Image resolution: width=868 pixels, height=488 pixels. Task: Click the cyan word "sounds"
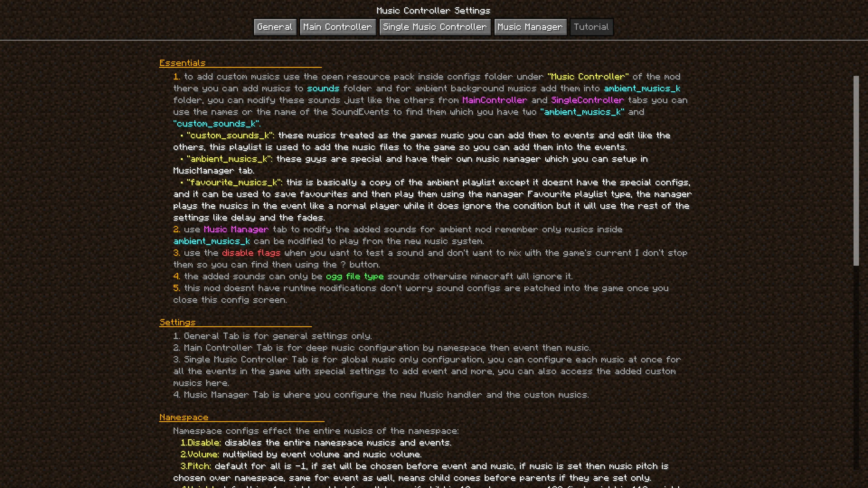[323, 88]
